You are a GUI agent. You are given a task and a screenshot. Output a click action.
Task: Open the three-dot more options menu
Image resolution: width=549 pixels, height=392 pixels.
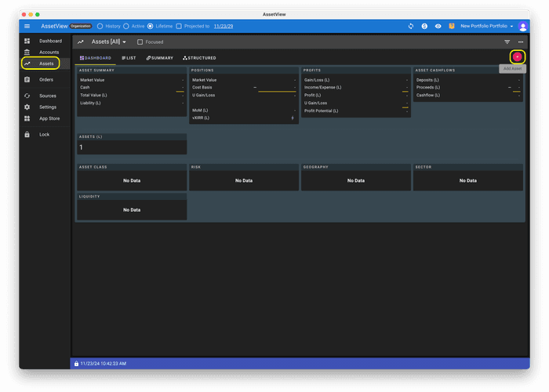[521, 42]
